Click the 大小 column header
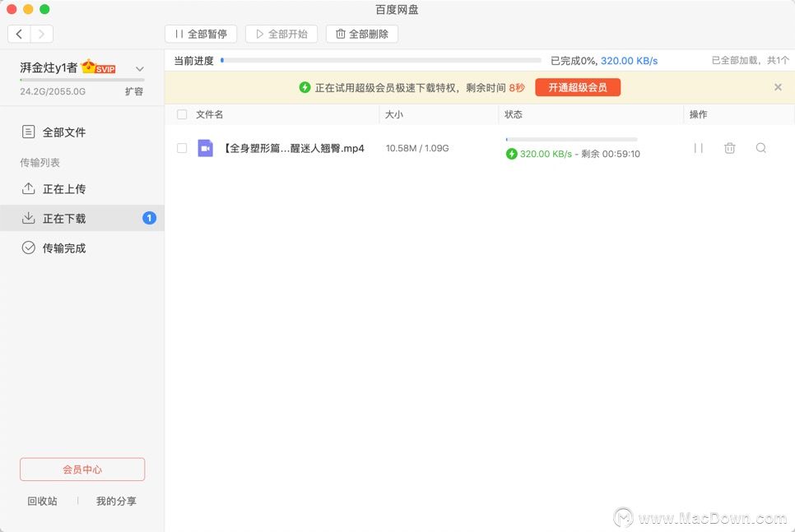The image size is (795, 532). (394, 114)
